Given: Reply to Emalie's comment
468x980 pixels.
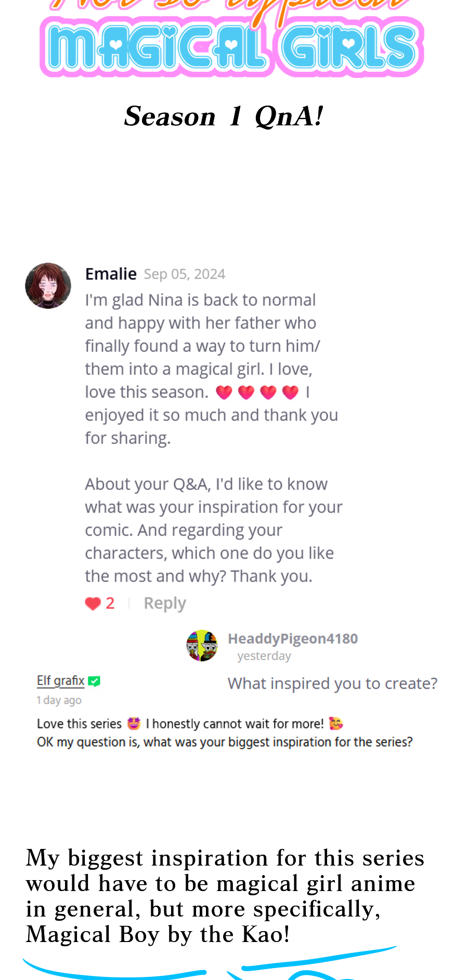Looking at the screenshot, I should click(x=164, y=603).
